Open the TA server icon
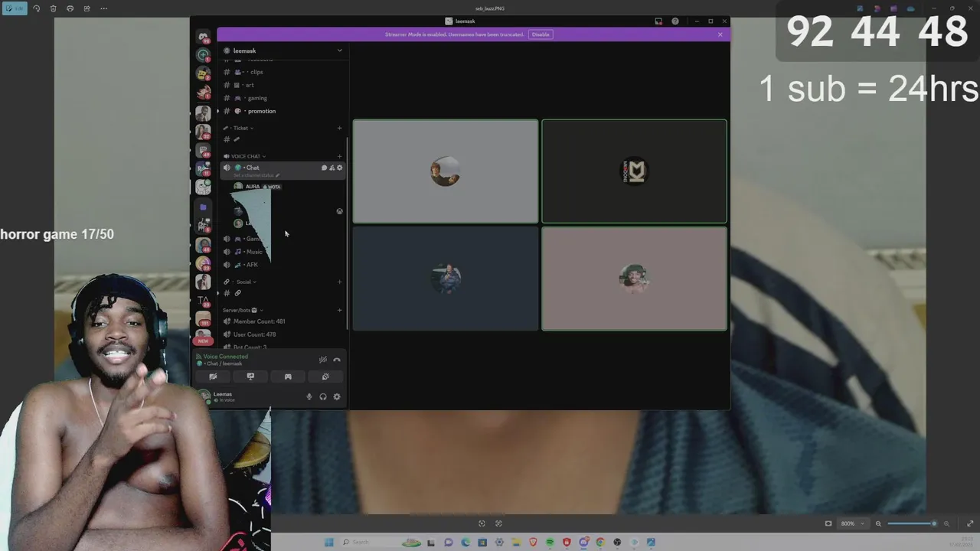The height and width of the screenshot is (551, 980). 203,301
